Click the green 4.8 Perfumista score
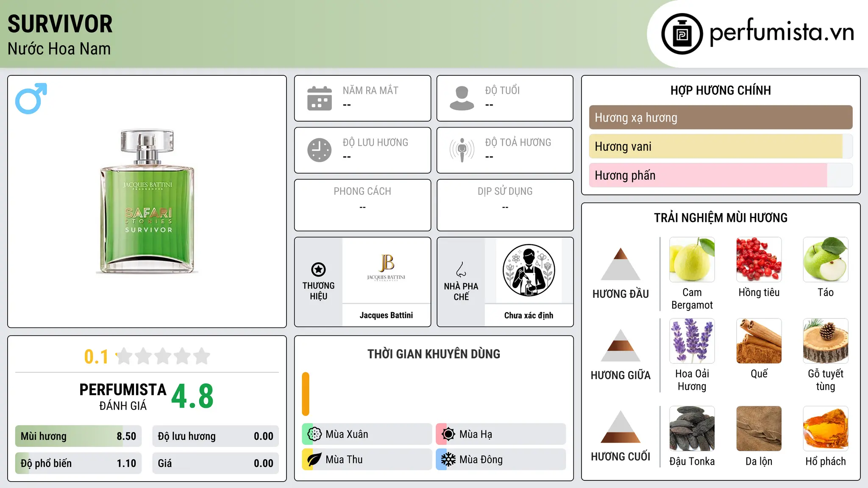The image size is (868, 488). pos(192,396)
